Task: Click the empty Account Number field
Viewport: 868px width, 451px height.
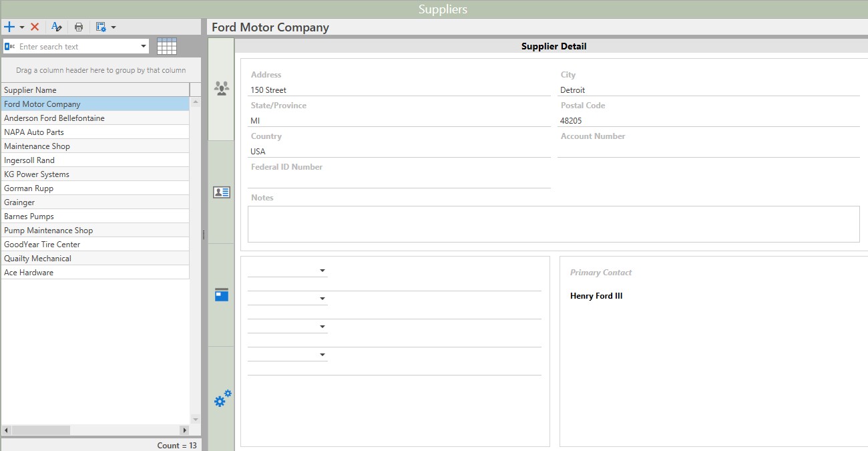Action: [x=708, y=151]
